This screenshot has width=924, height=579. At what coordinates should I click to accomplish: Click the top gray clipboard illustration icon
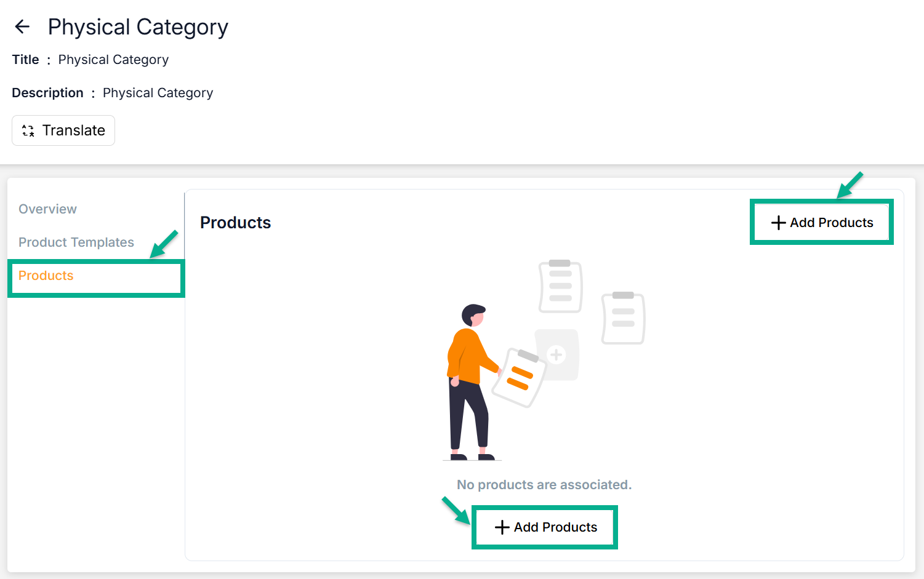(x=560, y=286)
